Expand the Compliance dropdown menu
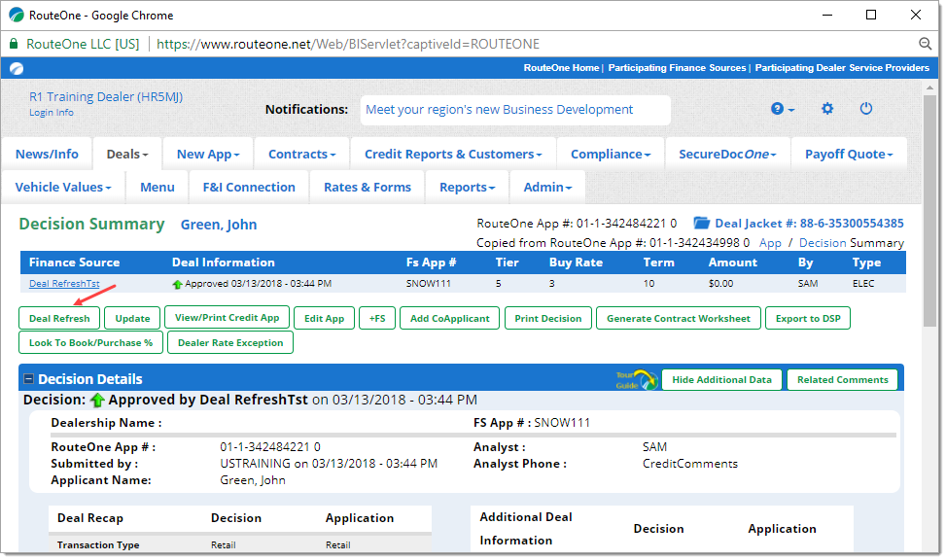Viewport: 946px width, 560px height. (611, 154)
